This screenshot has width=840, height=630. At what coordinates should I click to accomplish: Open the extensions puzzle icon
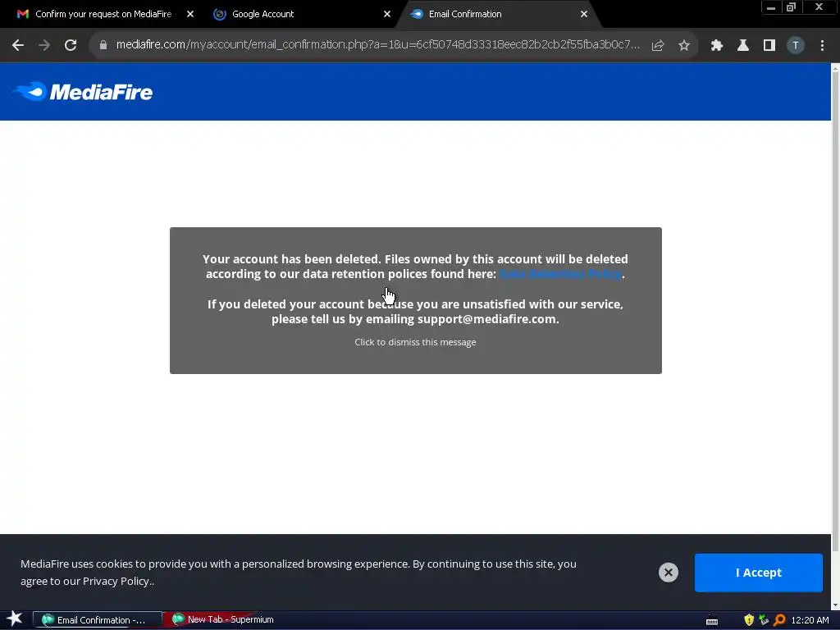click(x=717, y=46)
